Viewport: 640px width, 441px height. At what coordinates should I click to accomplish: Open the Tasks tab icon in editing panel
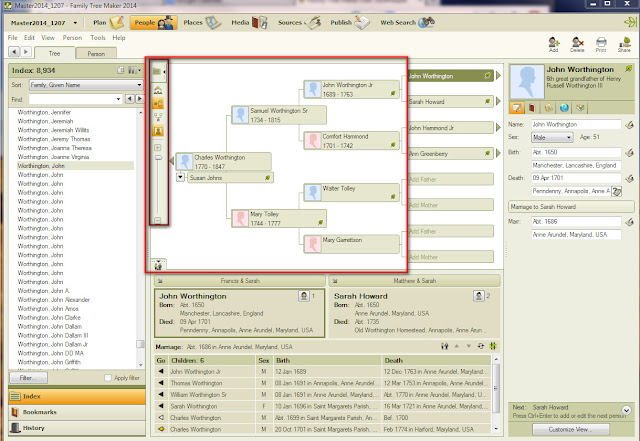click(580, 108)
